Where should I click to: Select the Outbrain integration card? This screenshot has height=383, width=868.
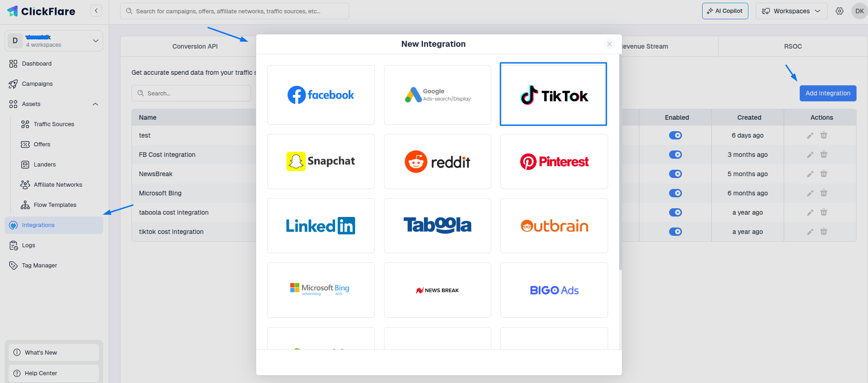click(554, 226)
